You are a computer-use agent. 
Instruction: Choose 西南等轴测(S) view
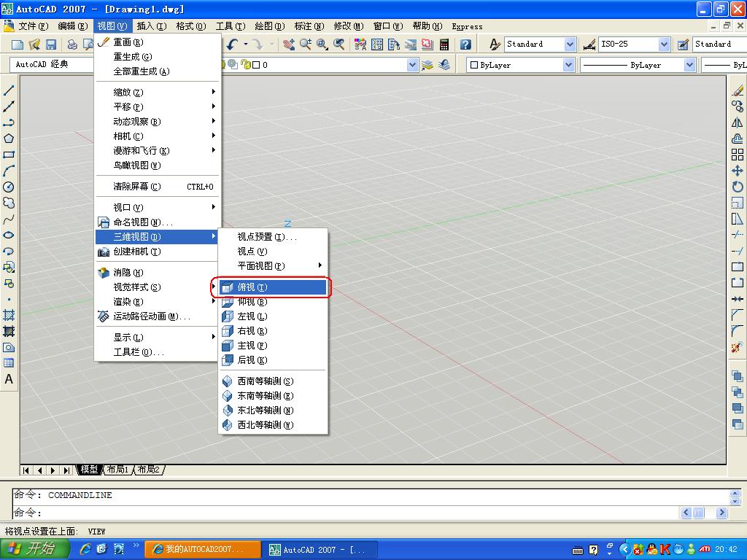click(x=273, y=381)
